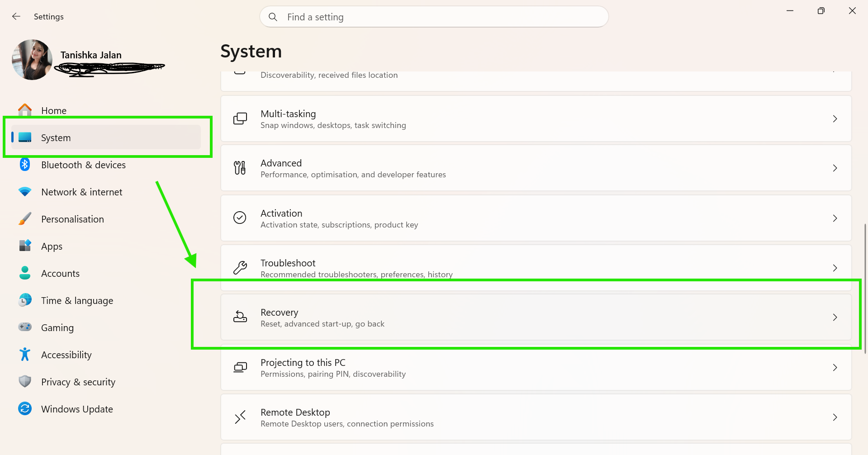This screenshot has height=455, width=868.
Task: Click the Remote Desktop icon
Action: [x=240, y=417]
